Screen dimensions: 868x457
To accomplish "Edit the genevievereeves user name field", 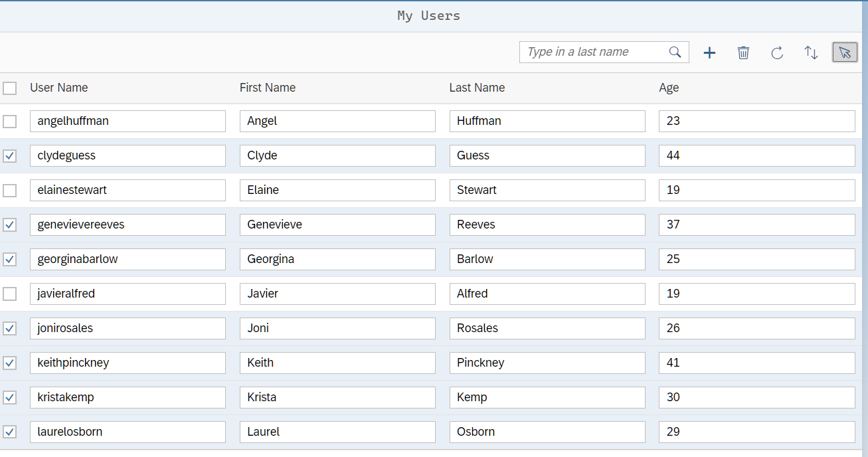I will click(x=128, y=225).
